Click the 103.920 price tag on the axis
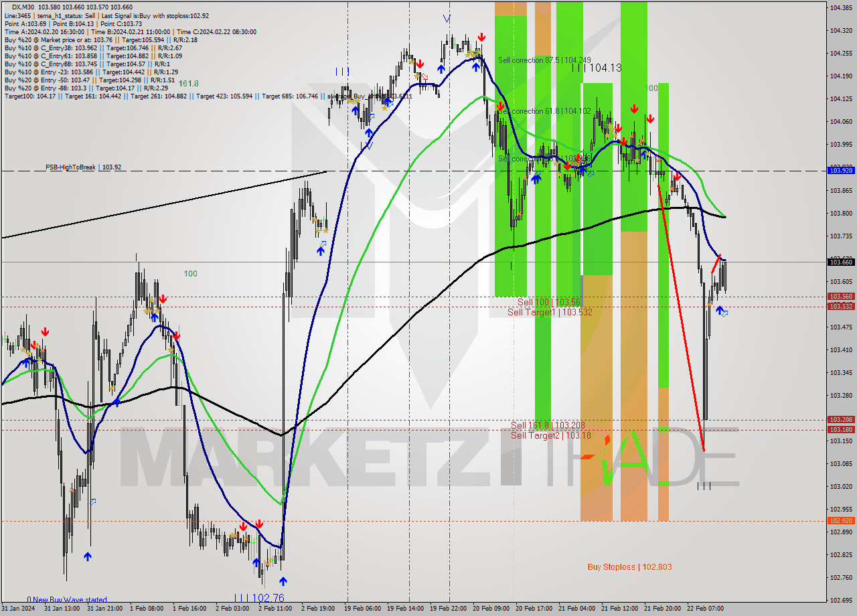The width and height of the screenshot is (857, 616). 841,171
